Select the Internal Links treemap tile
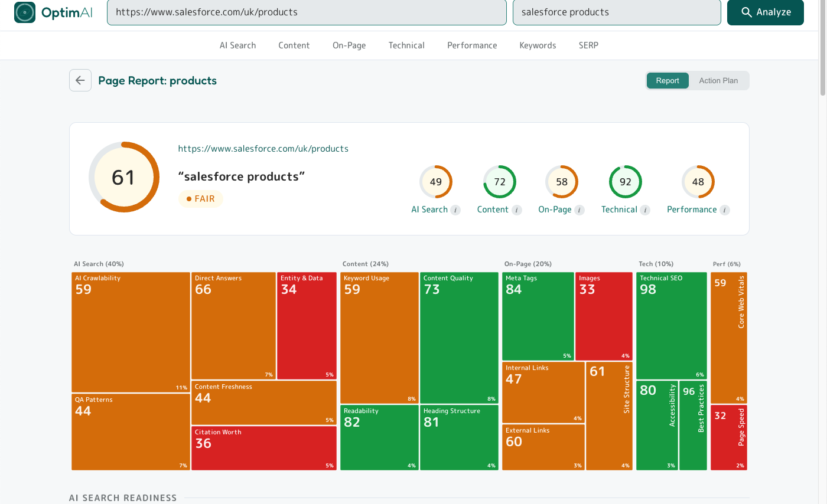 (543, 392)
